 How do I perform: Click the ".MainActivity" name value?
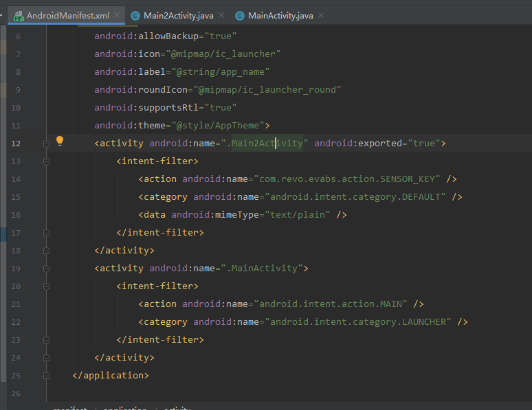(x=262, y=269)
